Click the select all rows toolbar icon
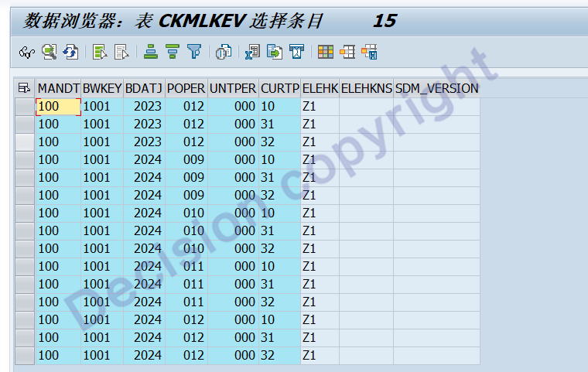 coord(100,53)
